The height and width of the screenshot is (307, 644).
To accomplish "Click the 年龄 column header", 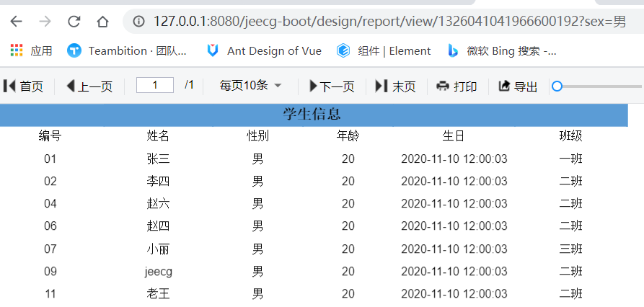I will click(348, 136).
